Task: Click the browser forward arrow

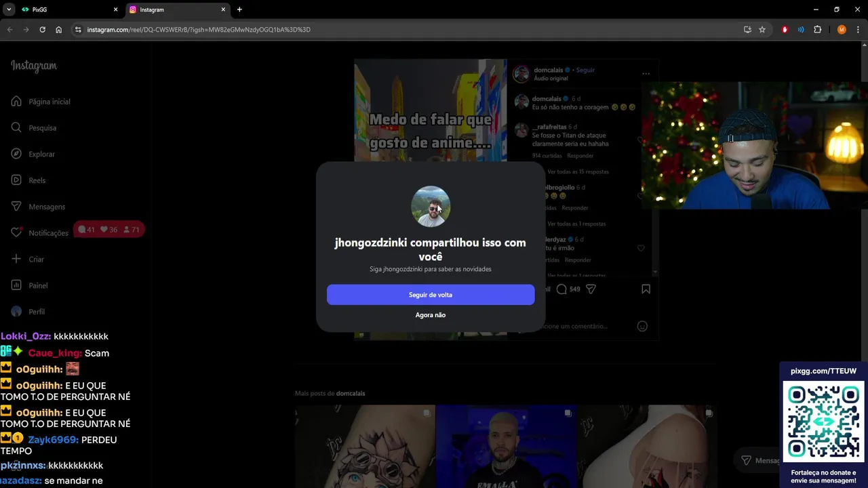Action: pos(26,30)
